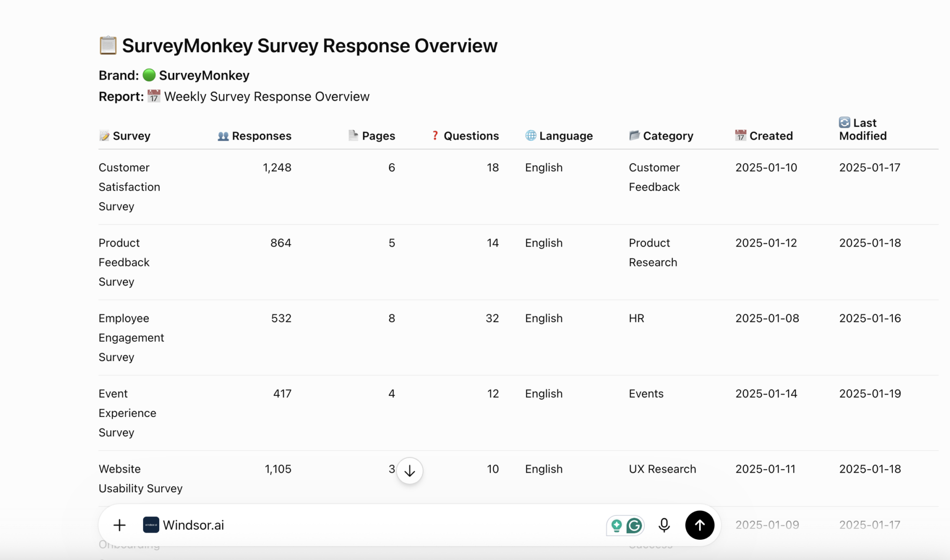Screen dimensions: 950x560
Task: Click the created date 2025-01-08
Action: pyautogui.click(x=767, y=318)
